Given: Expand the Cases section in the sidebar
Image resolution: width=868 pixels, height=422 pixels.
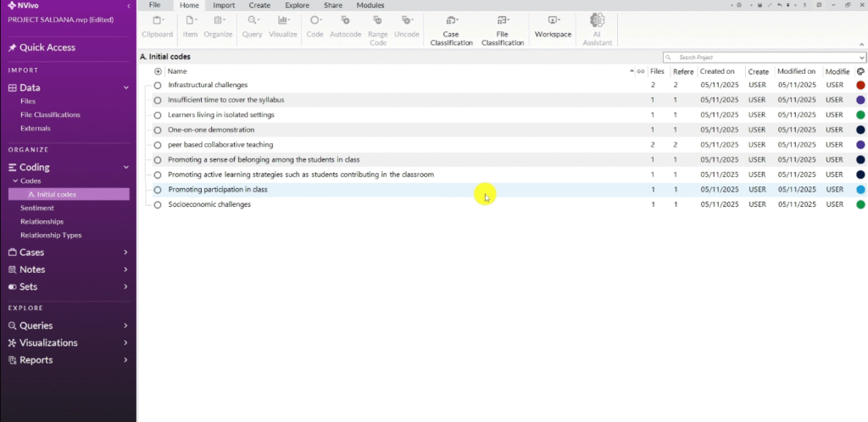Looking at the screenshot, I should pyautogui.click(x=125, y=253).
